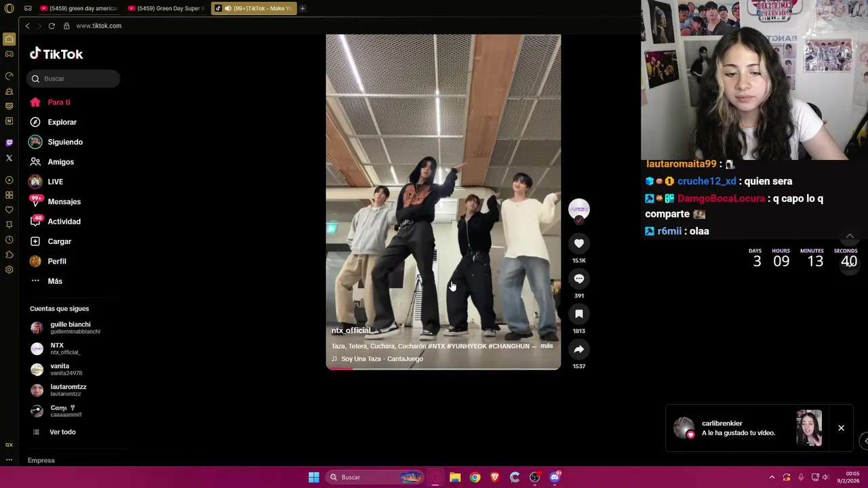Screen dimensions: 868x488
Task: Open the Opera home start page icon
Action: point(9,39)
